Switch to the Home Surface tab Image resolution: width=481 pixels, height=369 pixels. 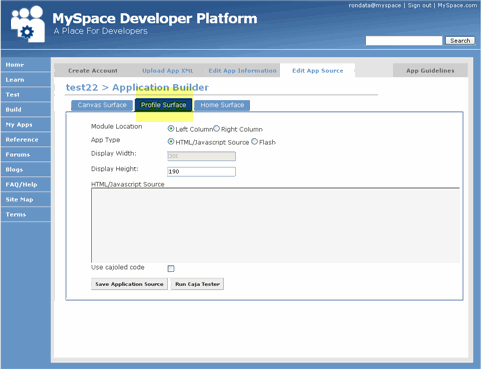pos(222,105)
